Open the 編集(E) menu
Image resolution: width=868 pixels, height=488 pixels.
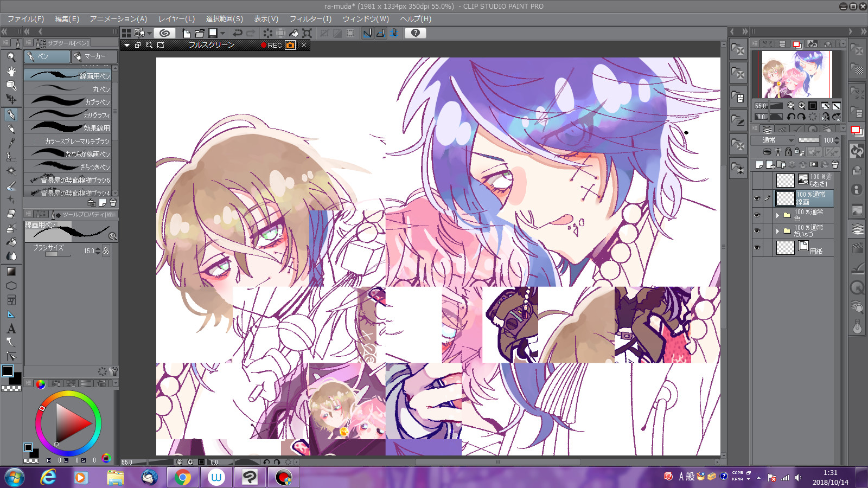(67, 18)
